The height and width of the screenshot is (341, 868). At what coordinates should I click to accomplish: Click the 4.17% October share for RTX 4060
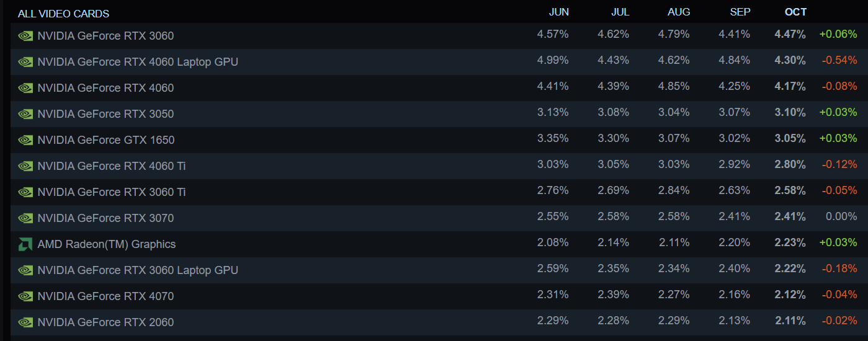[x=790, y=87]
